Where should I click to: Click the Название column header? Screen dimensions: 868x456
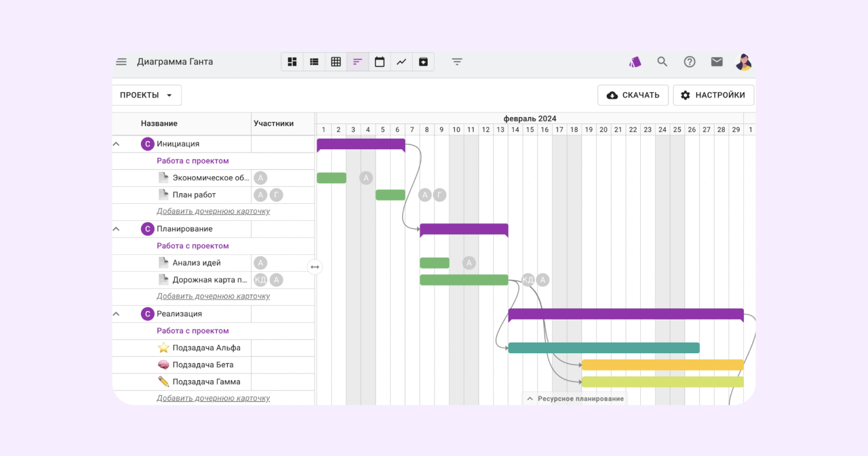tap(159, 124)
